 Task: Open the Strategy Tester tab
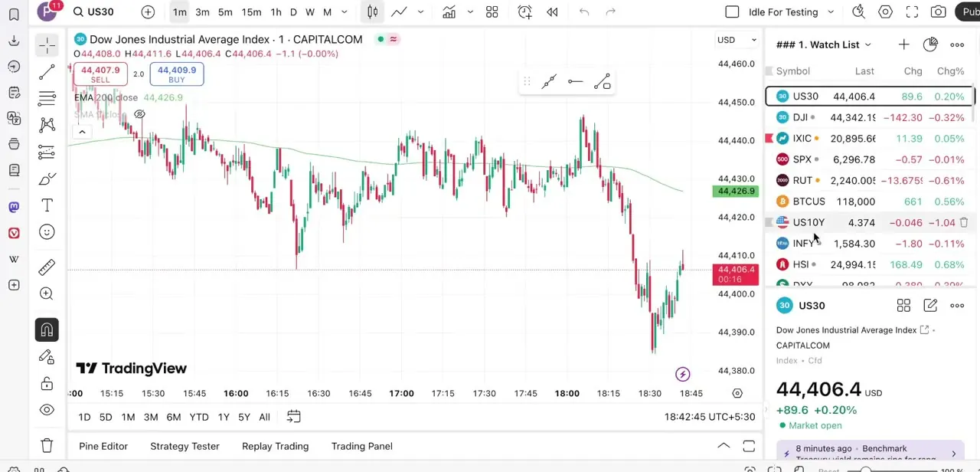185,446
